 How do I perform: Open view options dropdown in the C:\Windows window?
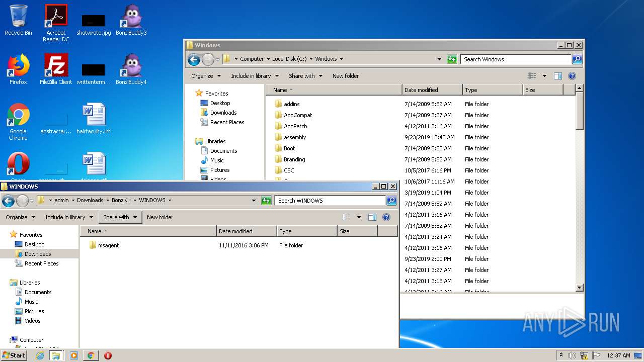pos(544,76)
